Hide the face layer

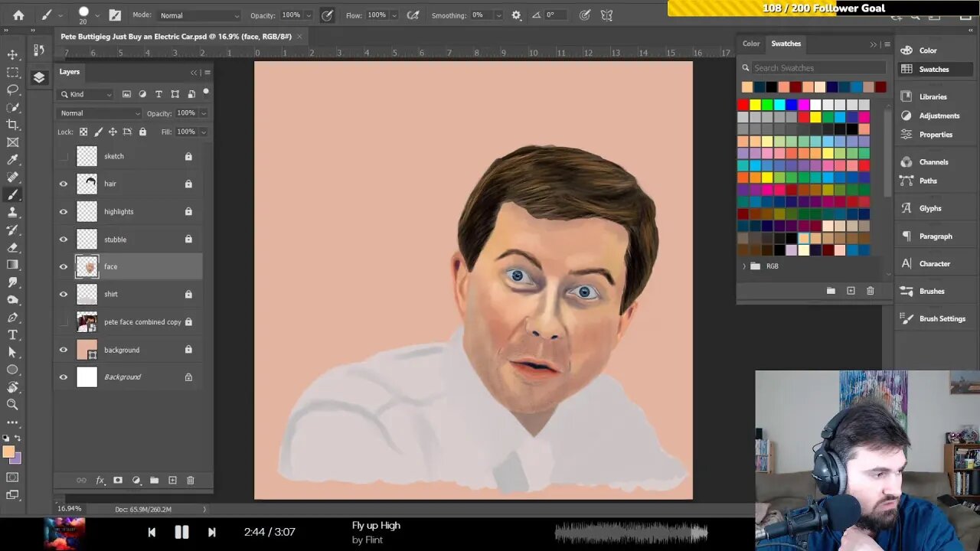click(x=64, y=267)
